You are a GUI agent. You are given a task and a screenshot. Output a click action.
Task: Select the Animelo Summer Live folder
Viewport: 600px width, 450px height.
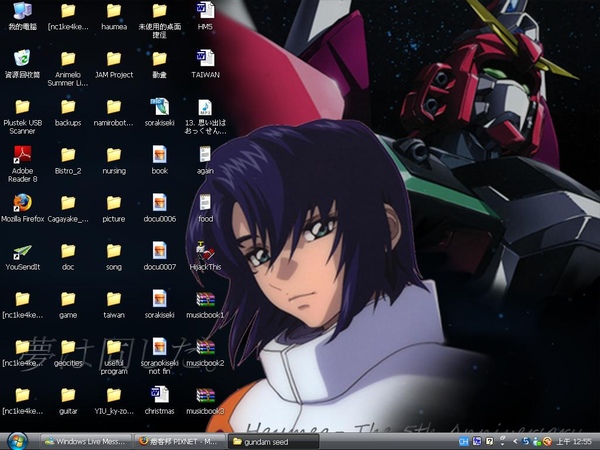(x=68, y=68)
